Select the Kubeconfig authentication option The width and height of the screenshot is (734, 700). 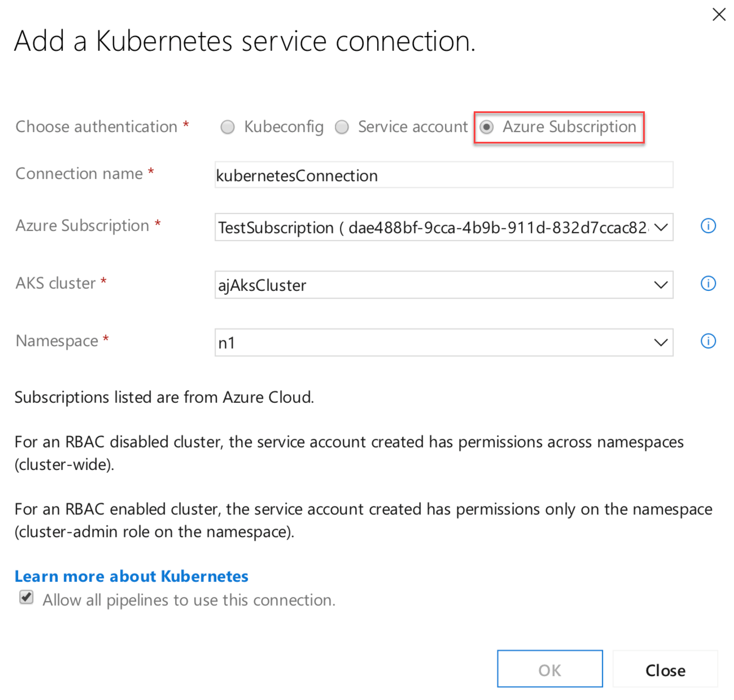[x=228, y=127]
